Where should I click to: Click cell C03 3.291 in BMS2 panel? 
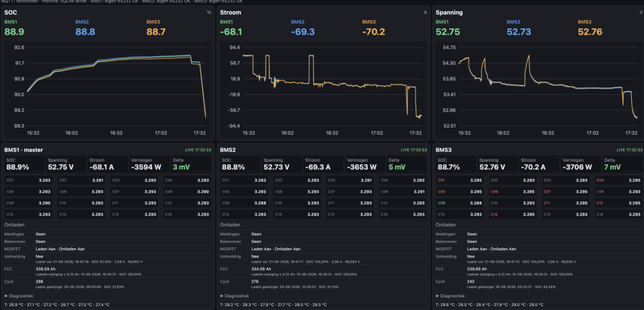tap(350, 180)
